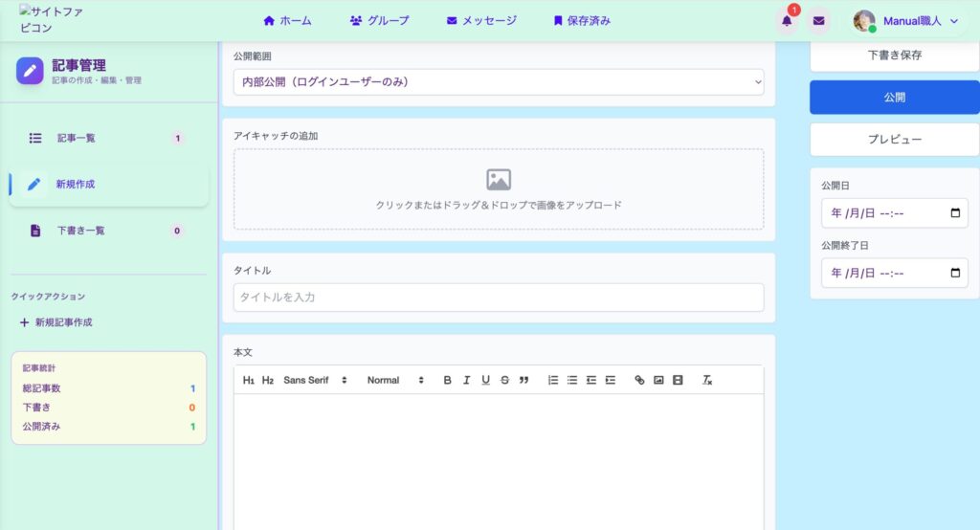Click inside the 本文 editor area

(x=499, y=462)
